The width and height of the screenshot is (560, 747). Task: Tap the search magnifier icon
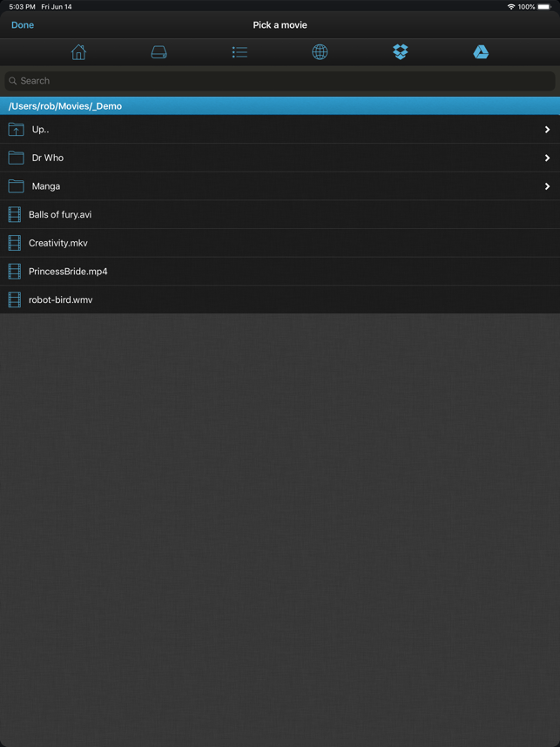coord(13,81)
